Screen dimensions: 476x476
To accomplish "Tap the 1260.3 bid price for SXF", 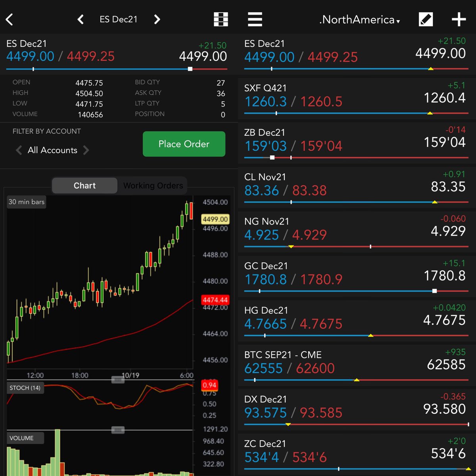I will (x=265, y=102).
